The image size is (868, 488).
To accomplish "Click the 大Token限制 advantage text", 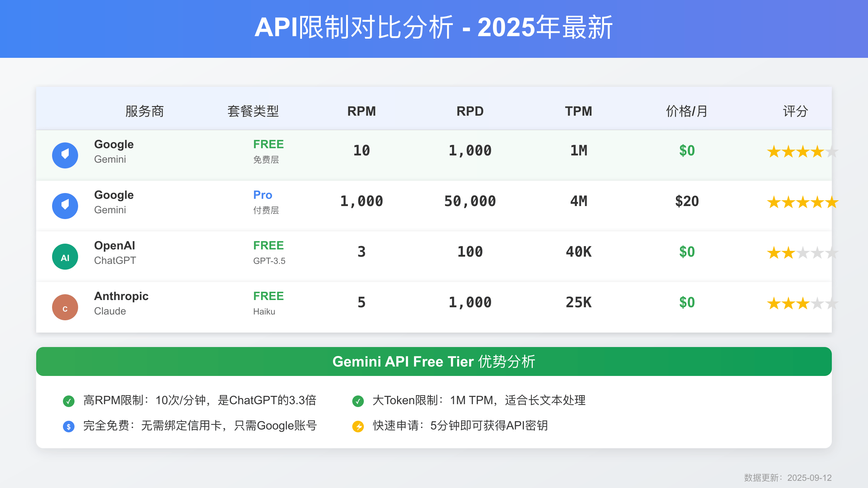I will point(479,401).
